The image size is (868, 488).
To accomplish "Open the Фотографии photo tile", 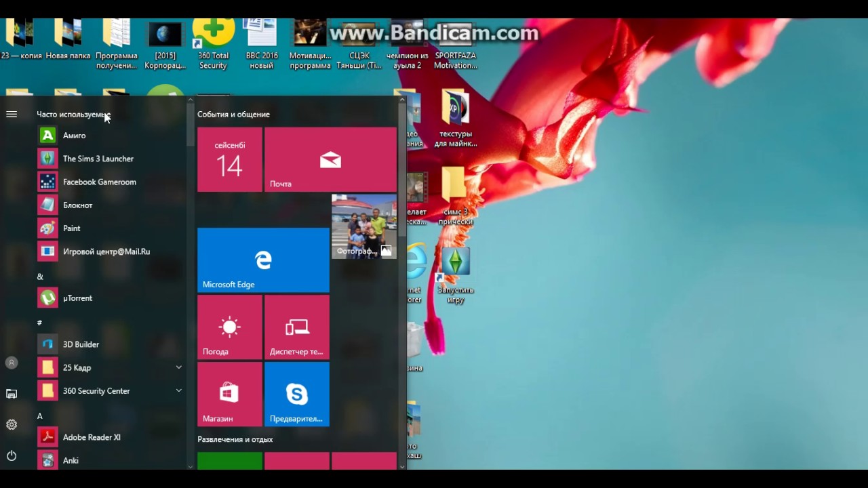I will click(364, 226).
